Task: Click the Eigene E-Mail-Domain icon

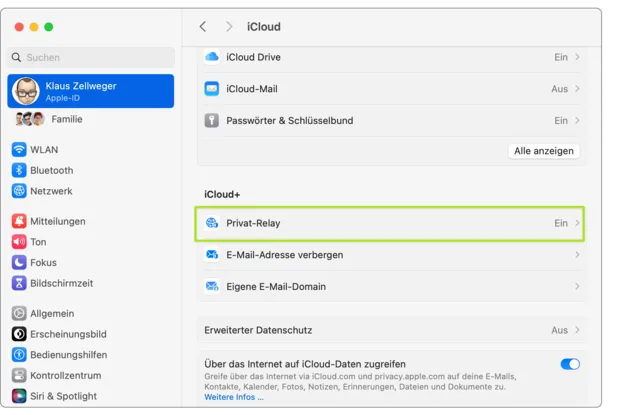Action: [x=211, y=286]
